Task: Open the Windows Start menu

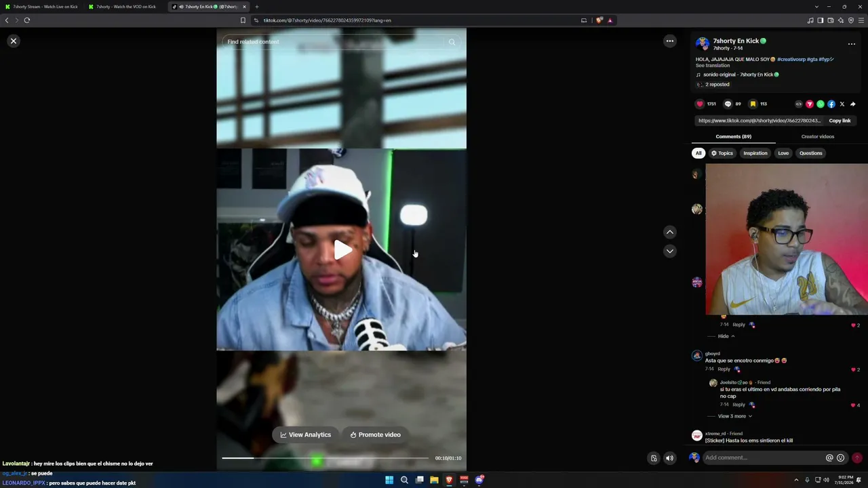Action: 389,480
